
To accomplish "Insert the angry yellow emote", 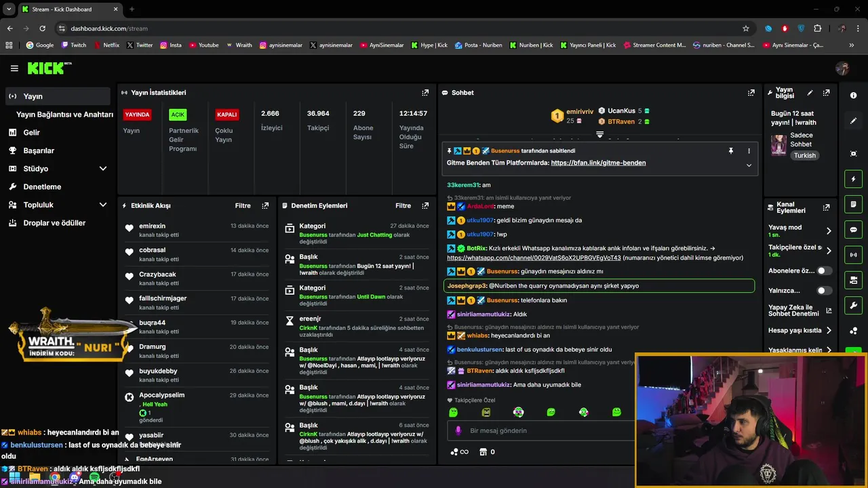I will (x=486, y=412).
